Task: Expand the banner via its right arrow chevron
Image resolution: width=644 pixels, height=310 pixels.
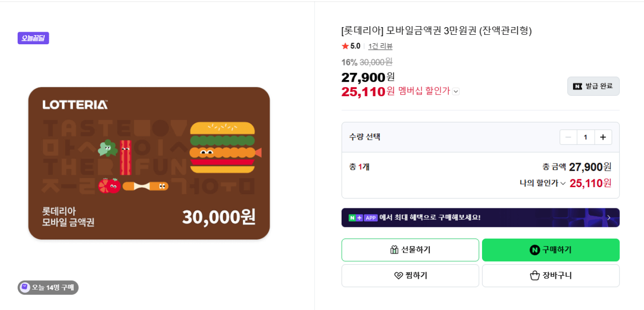Action: [608, 217]
